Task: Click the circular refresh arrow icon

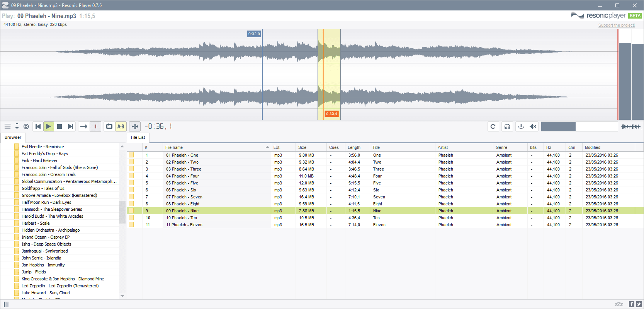Action: pos(493,126)
